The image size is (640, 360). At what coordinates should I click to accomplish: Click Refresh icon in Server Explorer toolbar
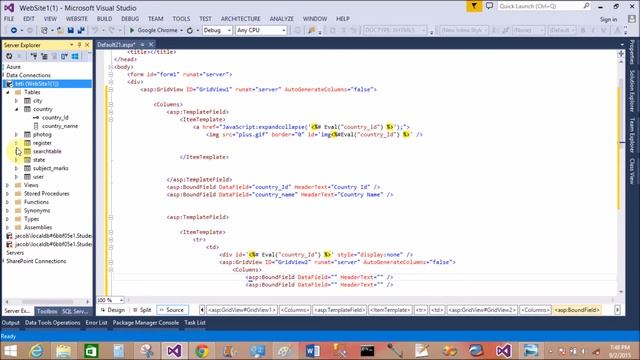pyautogui.click(x=9, y=56)
